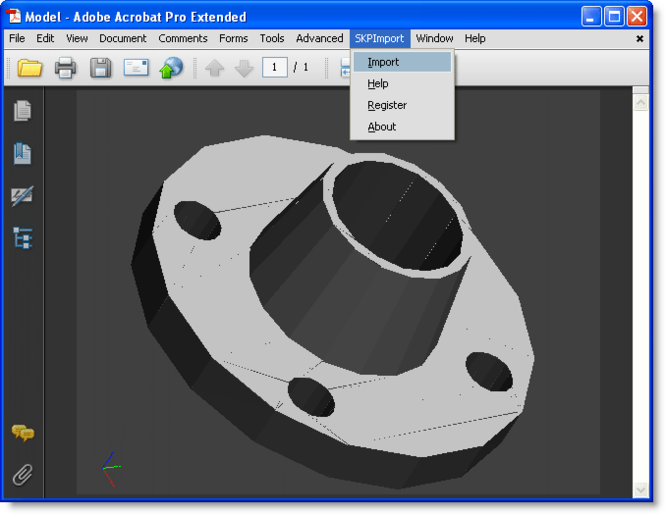
Task: Go to previous page with up arrow
Action: coord(215,68)
